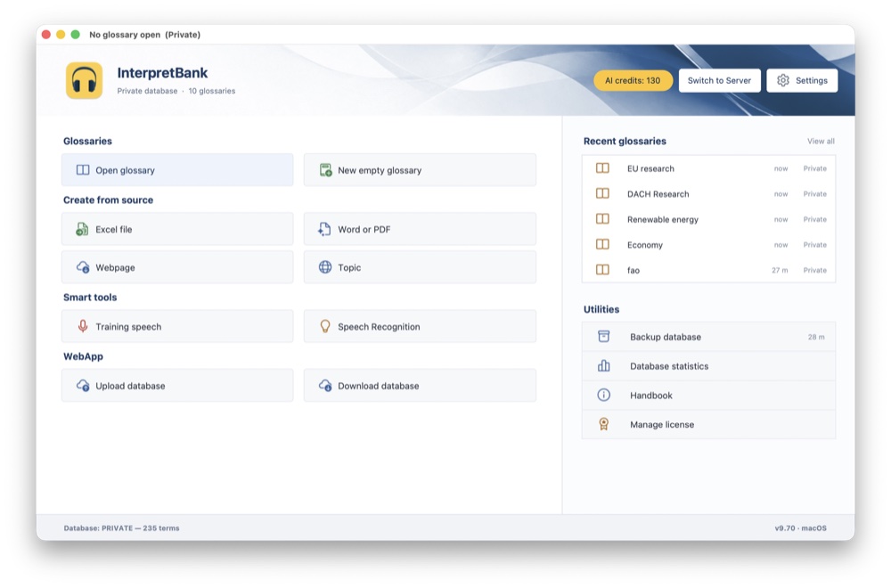The image size is (891, 588).
Task: Click the Handbook info icon
Action: pos(604,395)
